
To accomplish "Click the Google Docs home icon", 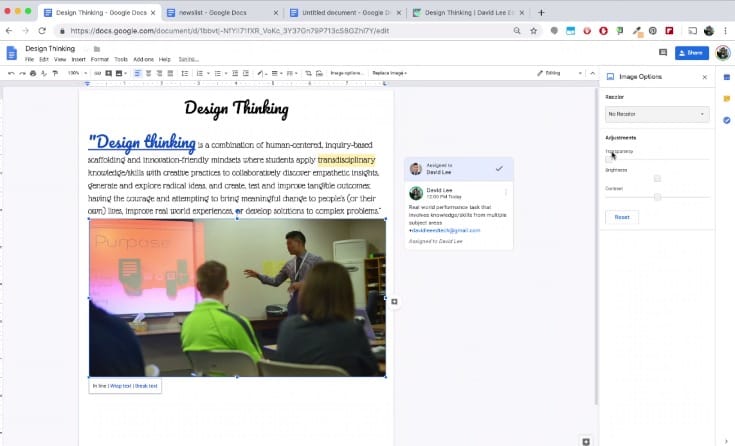I will point(11,53).
